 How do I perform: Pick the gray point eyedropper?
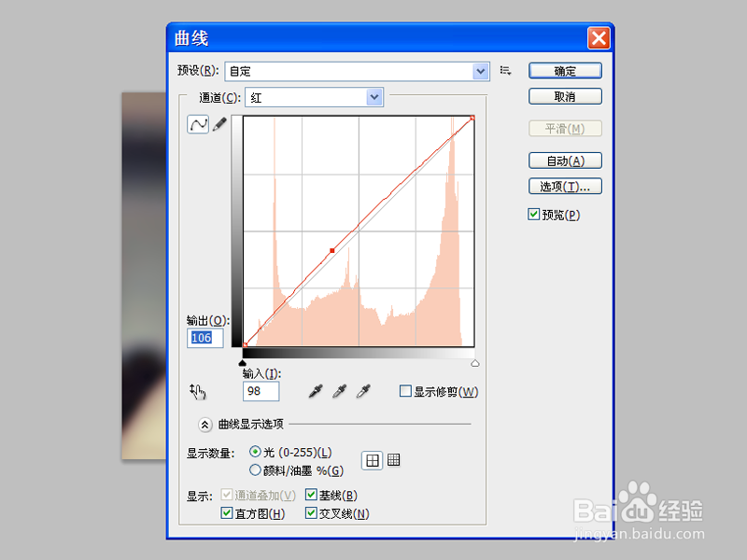[339, 391]
